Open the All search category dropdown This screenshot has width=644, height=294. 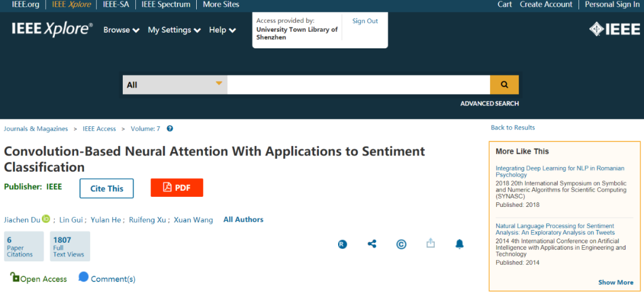click(x=175, y=85)
